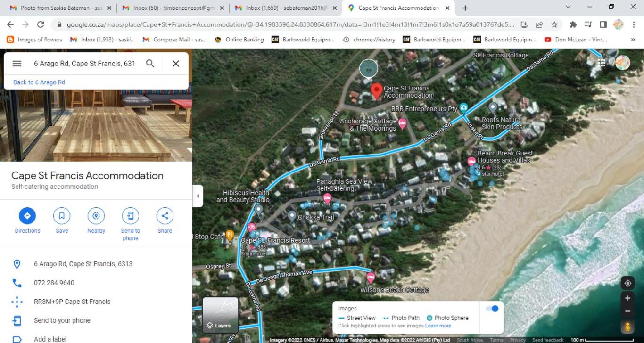Activate the Pegman Street View icon

pos(627,327)
